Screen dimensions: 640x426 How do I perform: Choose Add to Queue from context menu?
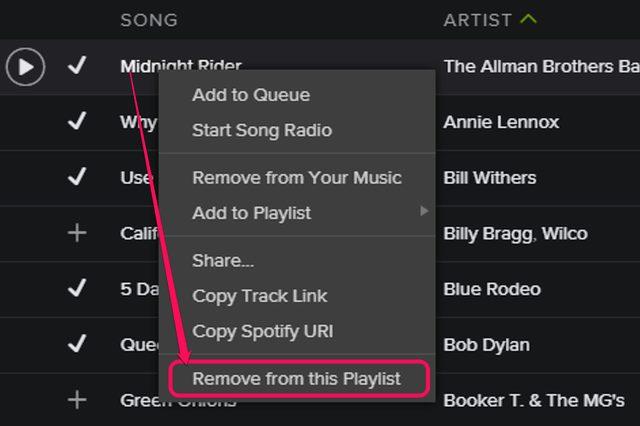(251, 95)
